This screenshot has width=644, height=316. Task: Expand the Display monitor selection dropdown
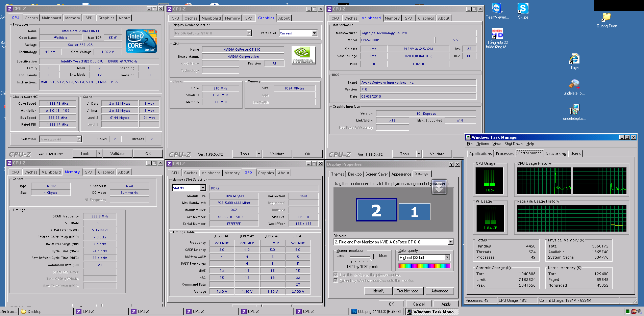tap(450, 242)
